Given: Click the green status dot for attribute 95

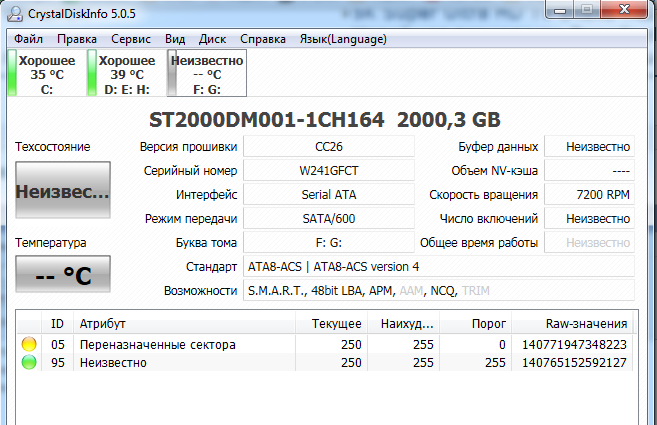Looking at the screenshot, I should point(29,362).
